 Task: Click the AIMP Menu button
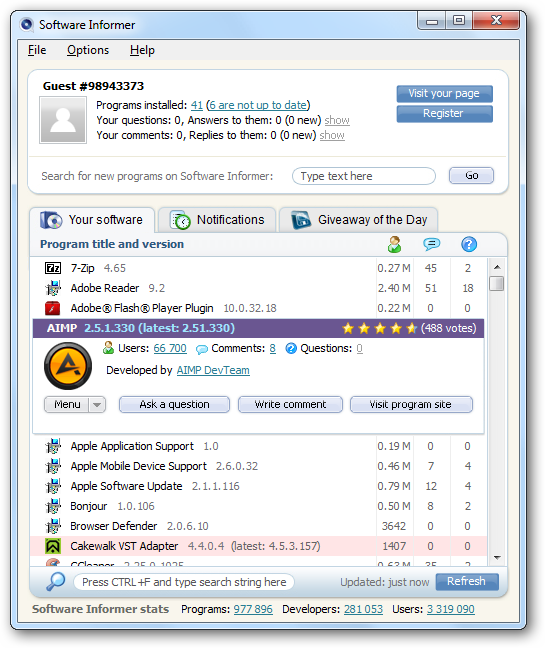pos(67,405)
